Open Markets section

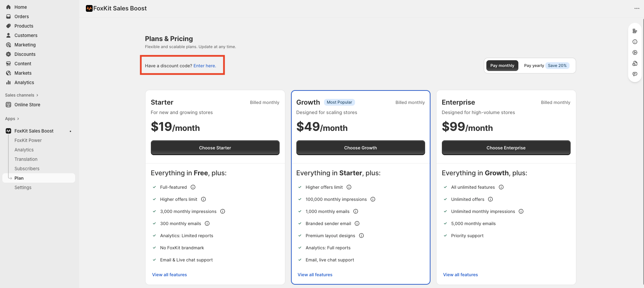click(x=23, y=73)
